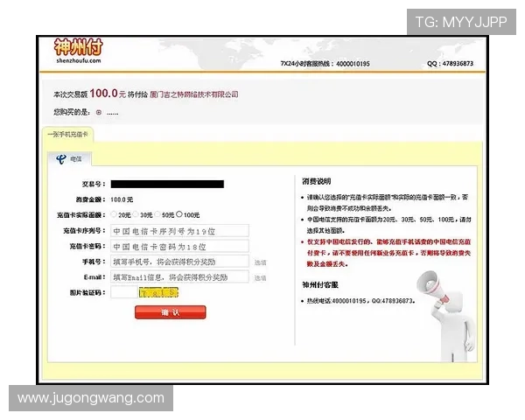Viewport: 525px width, 420px height.
Task: Refresh the yellow captcha image
Action: click(158, 293)
